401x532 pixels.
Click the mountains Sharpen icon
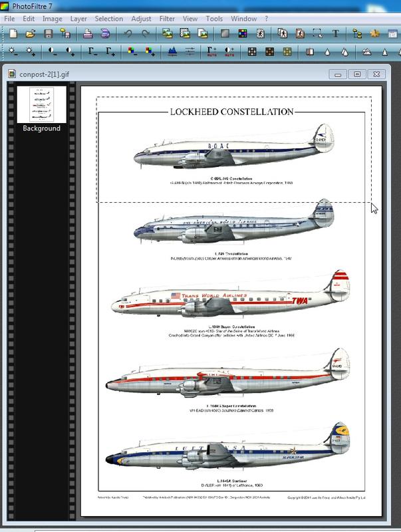click(366, 52)
